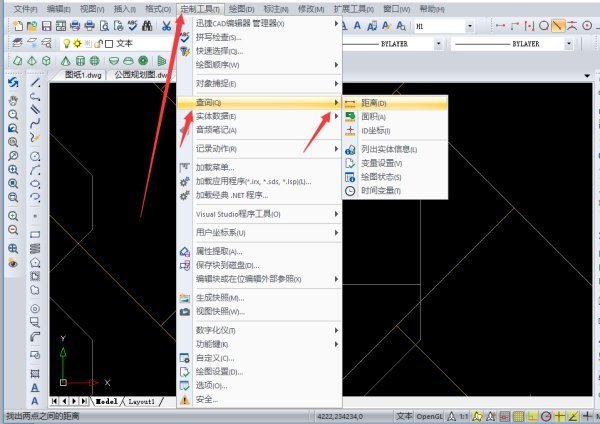600x424 pixels.
Task: Click the green Cylinder solid icon
Action: coord(80,60)
